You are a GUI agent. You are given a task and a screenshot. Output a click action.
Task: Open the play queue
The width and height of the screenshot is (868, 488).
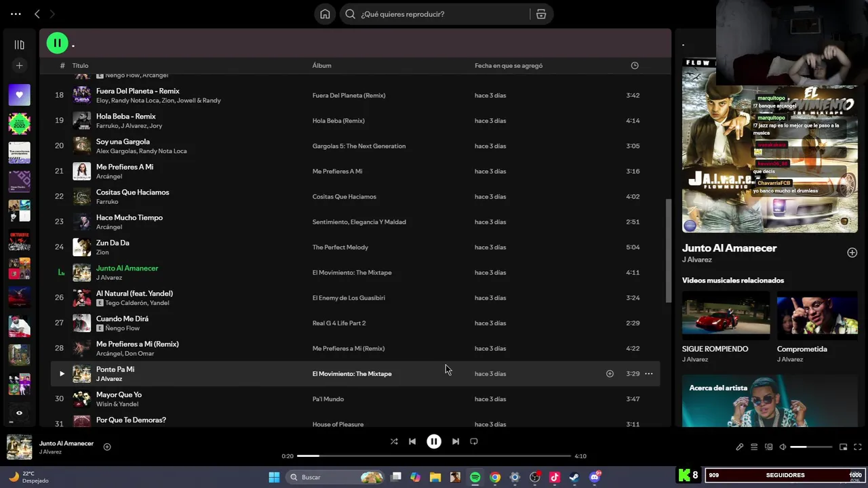[x=754, y=447]
